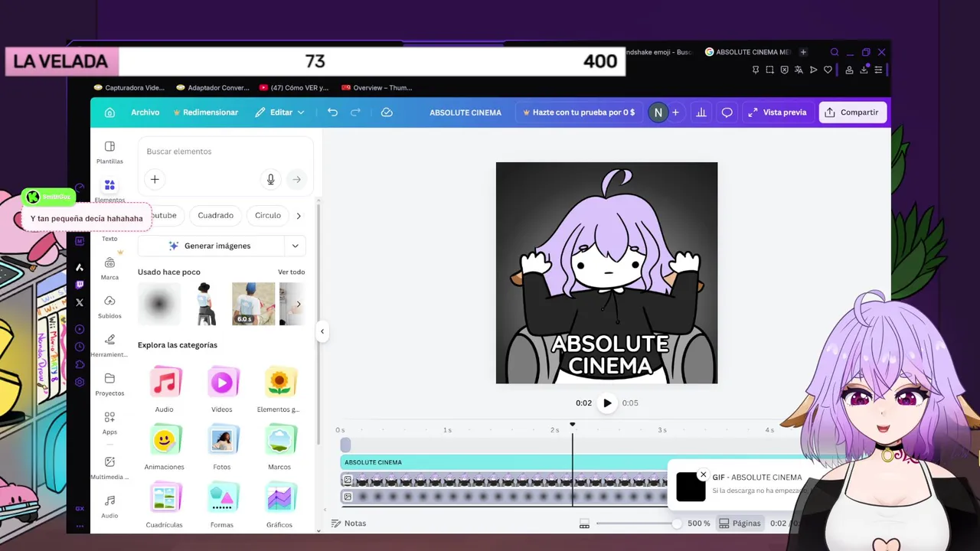Select the Cuadrado chip

coord(215,216)
